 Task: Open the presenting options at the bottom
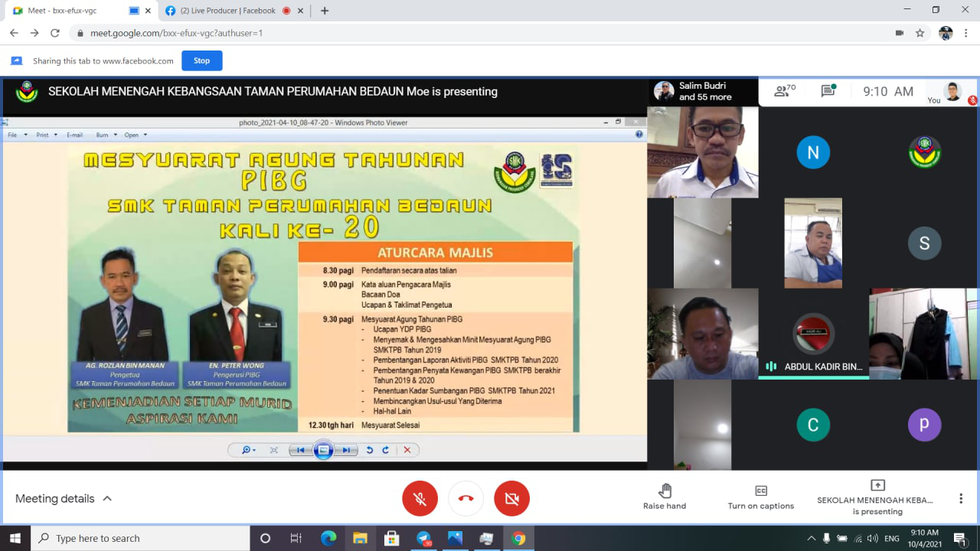coord(877,497)
